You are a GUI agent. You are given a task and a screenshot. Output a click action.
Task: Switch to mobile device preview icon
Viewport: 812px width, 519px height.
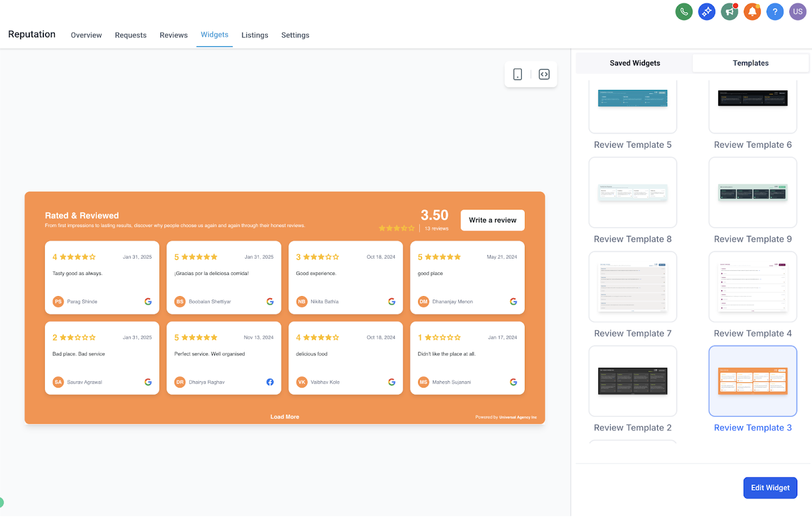(x=517, y=74)
